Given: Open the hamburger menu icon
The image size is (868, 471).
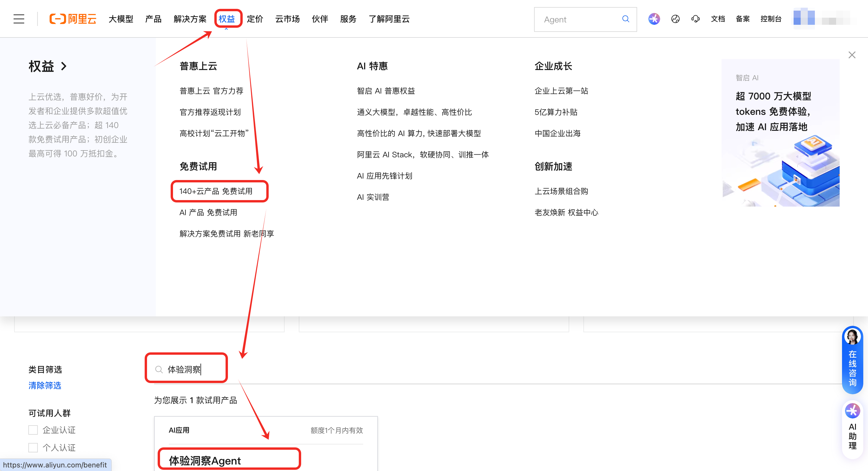Looking at the screenshot, I should coord(19,19).
